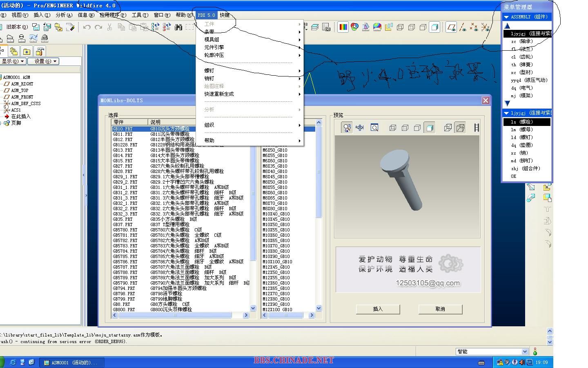
Task: Click the 插入 button in bolts dialog
Action: [378, 309]
